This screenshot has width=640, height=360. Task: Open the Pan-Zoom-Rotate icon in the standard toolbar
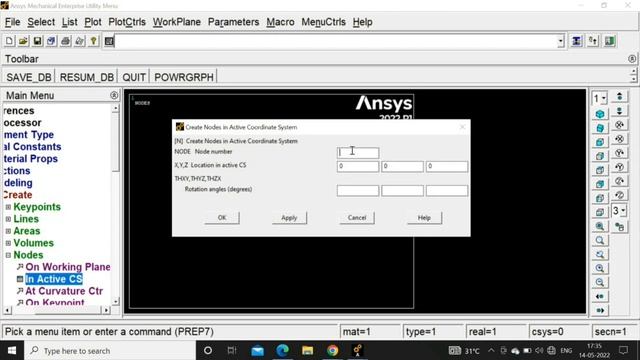[51, 41]
